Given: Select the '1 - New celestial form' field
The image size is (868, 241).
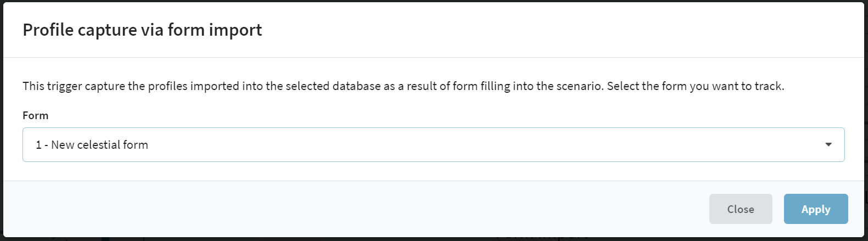Looking at the screenshot, I should click(433, 145).
